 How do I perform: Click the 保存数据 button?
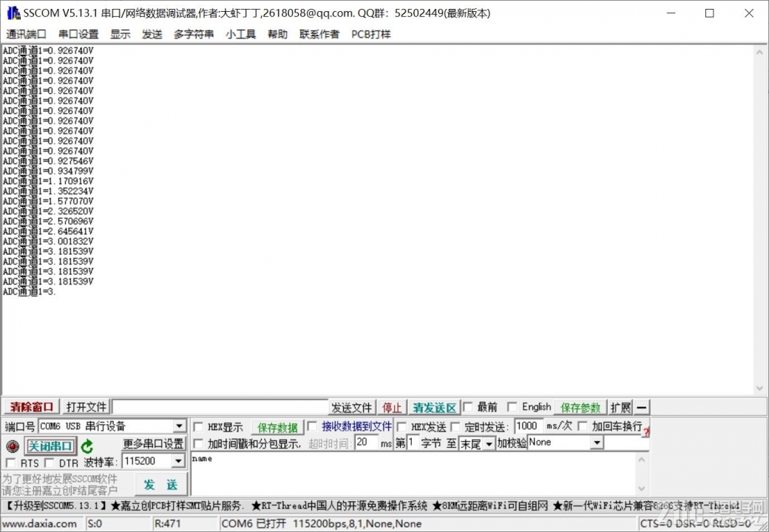[277, 428]
